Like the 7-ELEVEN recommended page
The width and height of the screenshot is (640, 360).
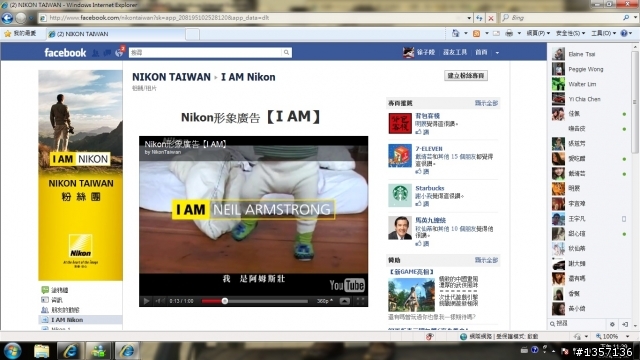click(x=422, y=172)
